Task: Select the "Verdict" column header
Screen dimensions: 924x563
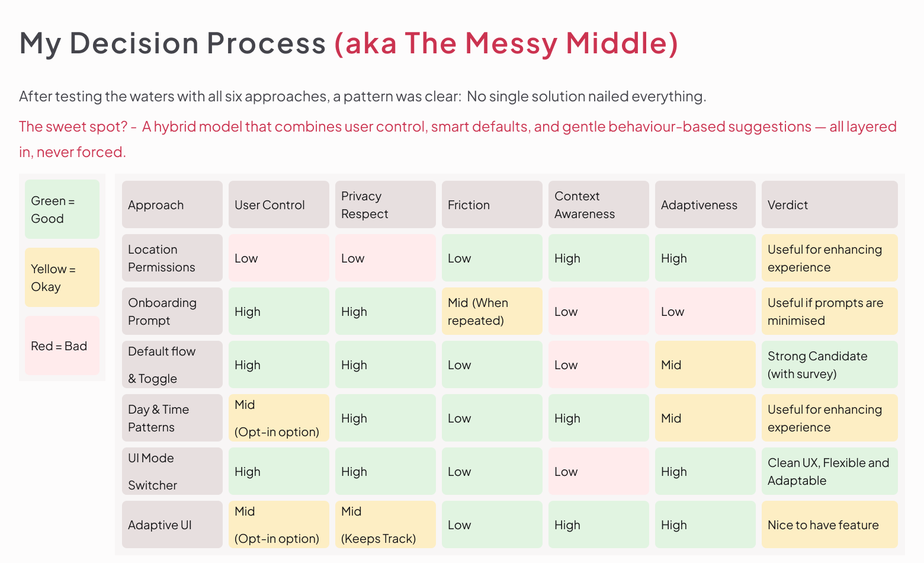Action: click(829, 204)
